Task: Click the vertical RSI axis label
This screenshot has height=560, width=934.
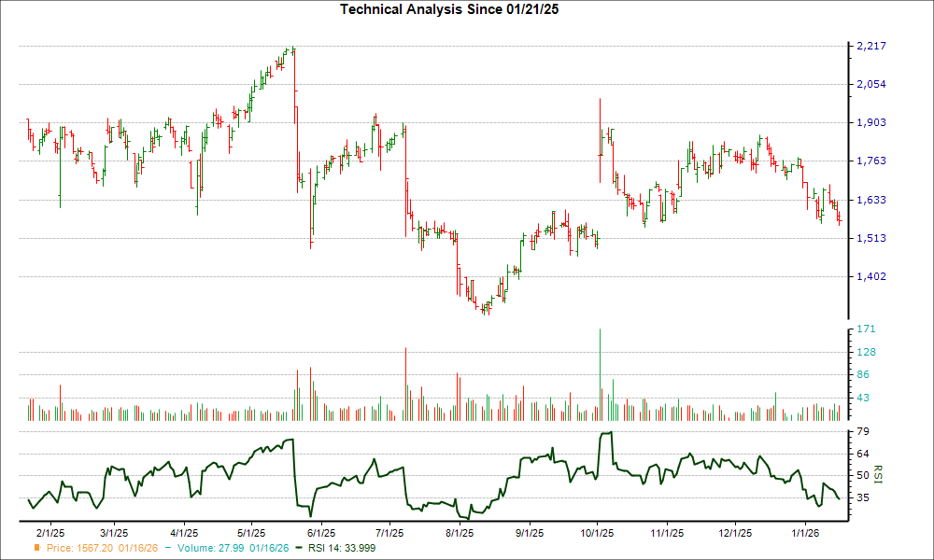Action: pos(876,474)
